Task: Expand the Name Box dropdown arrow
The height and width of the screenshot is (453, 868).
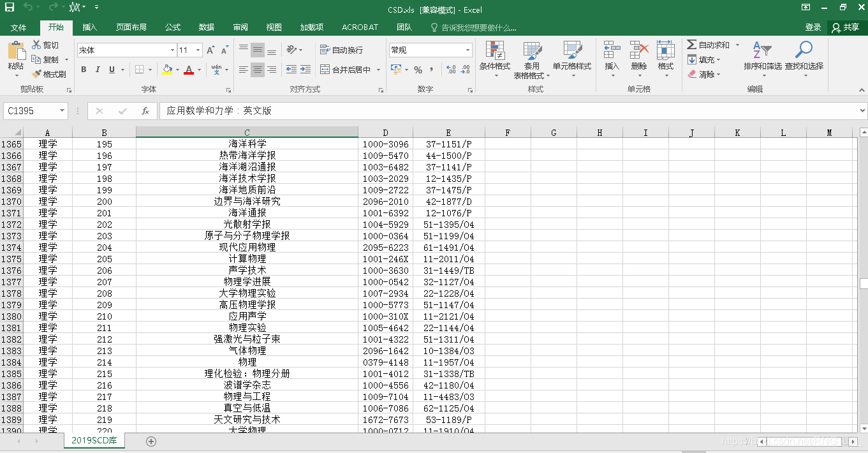Action: click(62, 111)
